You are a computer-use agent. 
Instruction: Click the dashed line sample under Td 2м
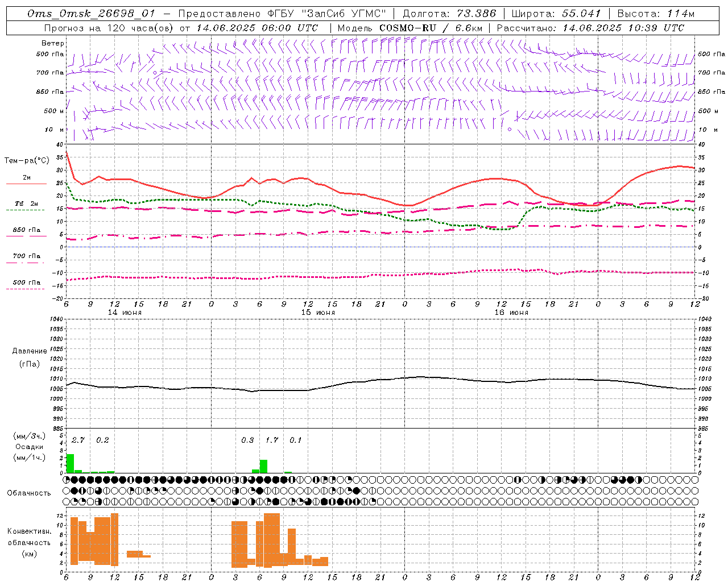[25, 210]
